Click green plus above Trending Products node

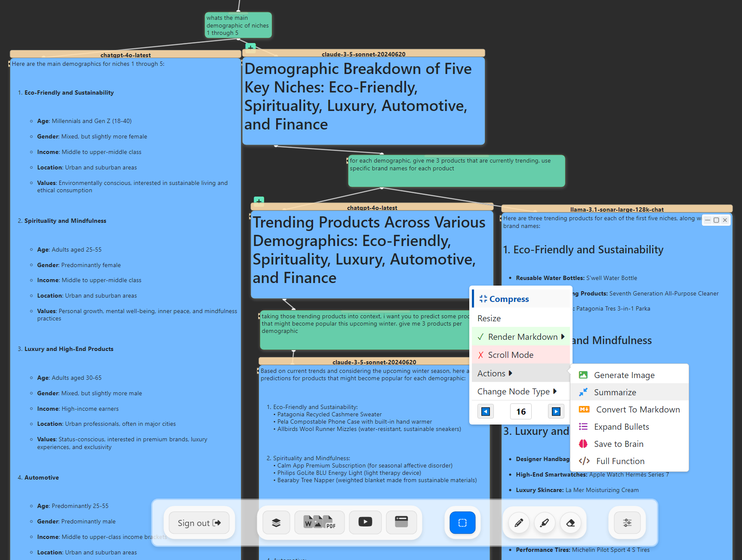coord(259,200)
